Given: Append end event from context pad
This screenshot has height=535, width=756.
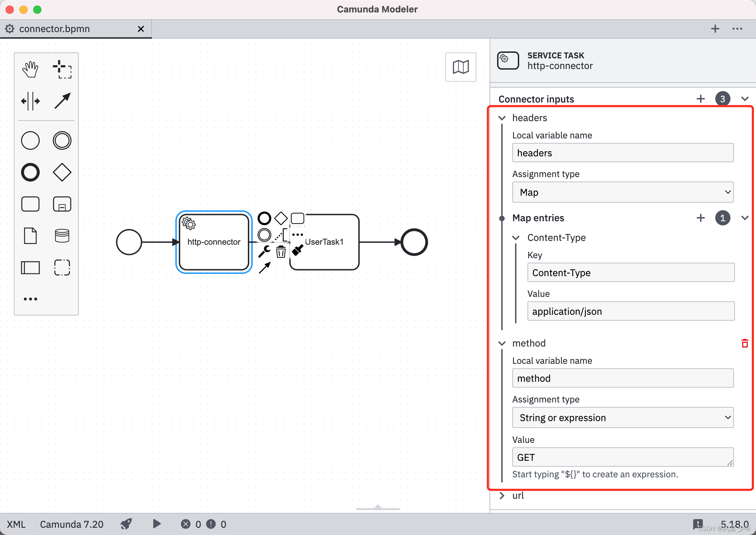Looking at the screenshot, I should 264,218.
